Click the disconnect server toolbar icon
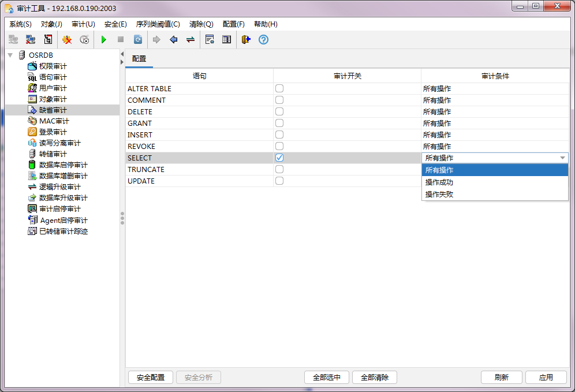 tap(31, 40)
